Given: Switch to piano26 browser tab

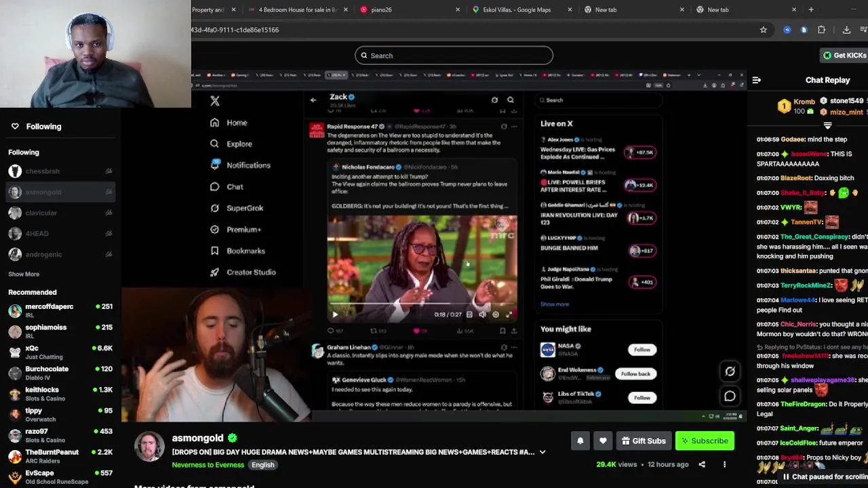Looking at the screenshot, I should click(x=409, y=9).
